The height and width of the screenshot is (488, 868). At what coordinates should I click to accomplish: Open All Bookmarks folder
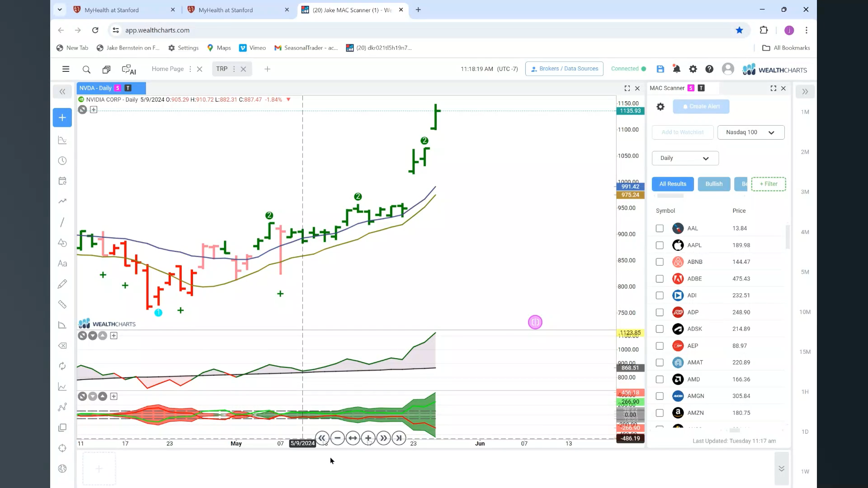click(x=786, y=48)
